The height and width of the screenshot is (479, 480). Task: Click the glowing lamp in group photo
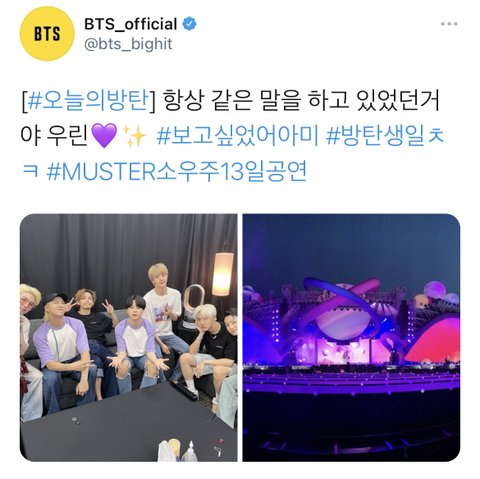(x=222, y=274)
